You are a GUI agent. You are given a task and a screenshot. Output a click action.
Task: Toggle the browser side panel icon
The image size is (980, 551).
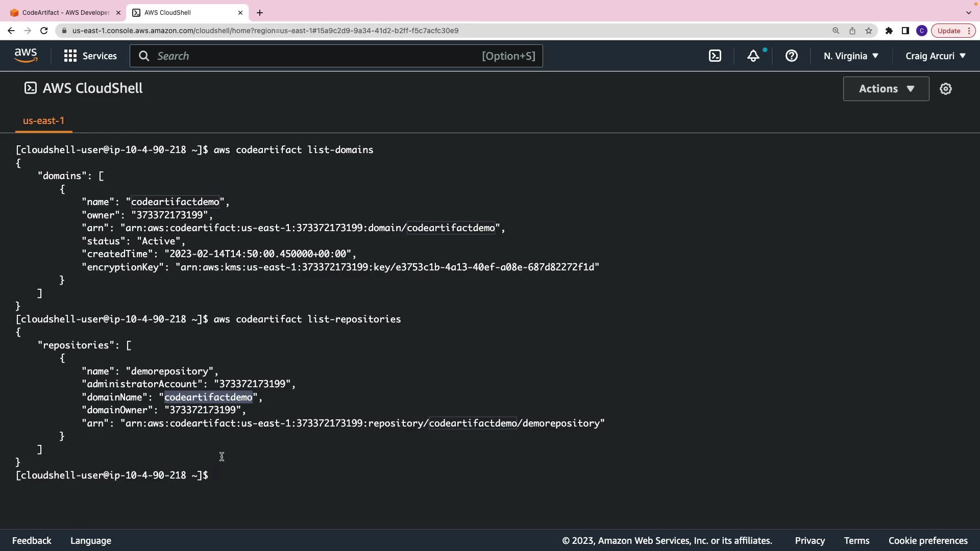pos(905,31)
